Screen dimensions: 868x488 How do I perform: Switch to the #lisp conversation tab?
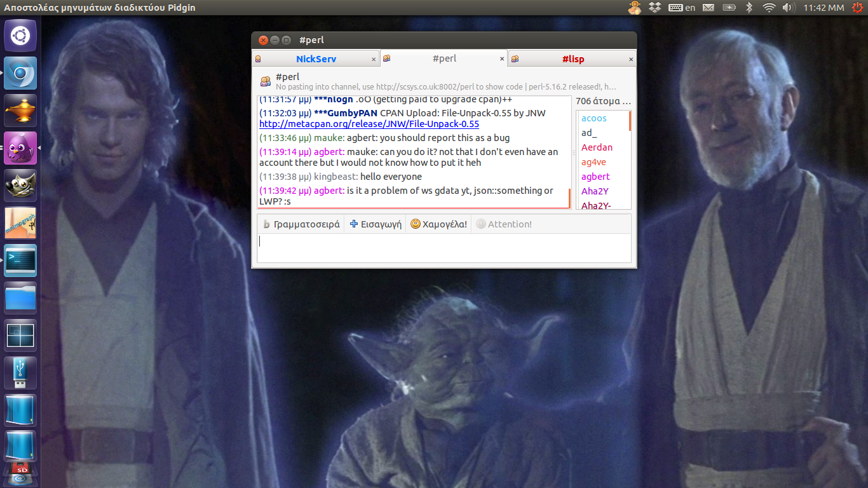(x=573, y=59)
